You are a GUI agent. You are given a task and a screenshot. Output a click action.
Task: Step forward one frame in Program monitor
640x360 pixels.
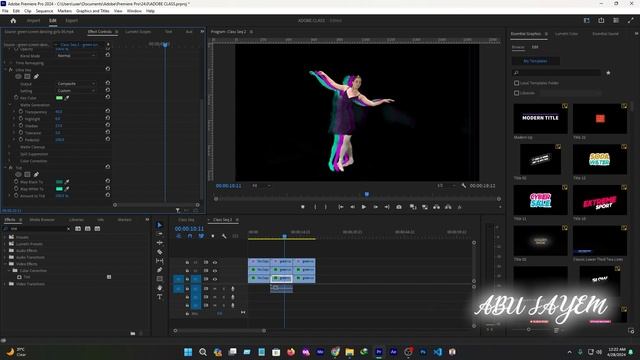[376, 207]
